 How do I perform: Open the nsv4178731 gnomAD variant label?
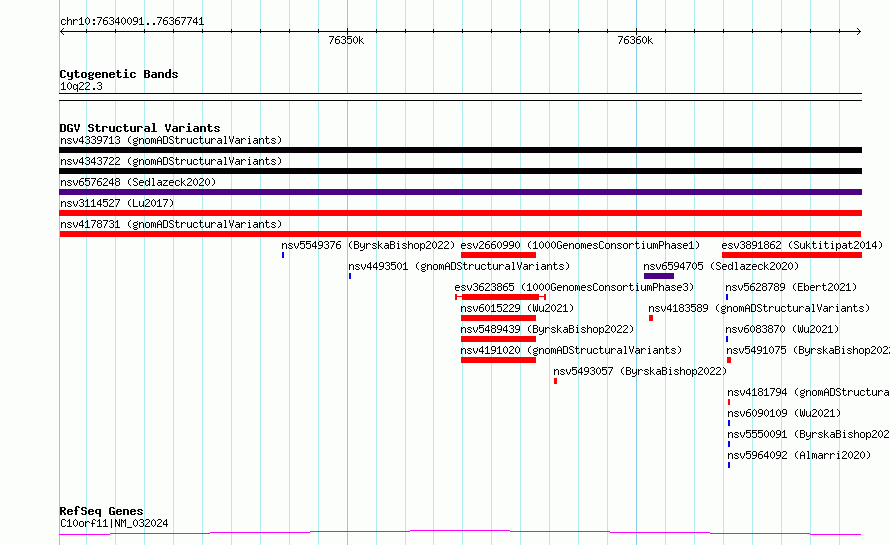tap(171, 224)
